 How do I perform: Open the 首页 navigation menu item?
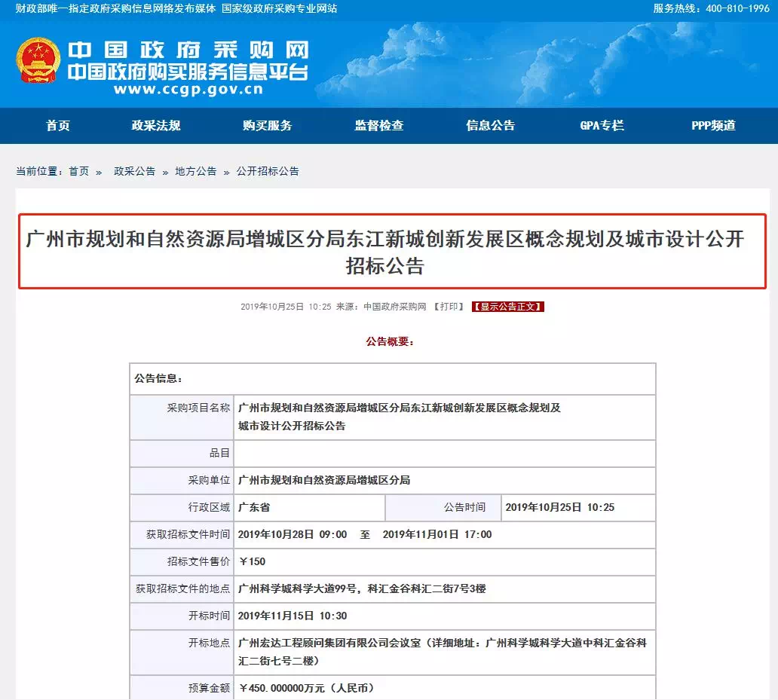(58, 126)
